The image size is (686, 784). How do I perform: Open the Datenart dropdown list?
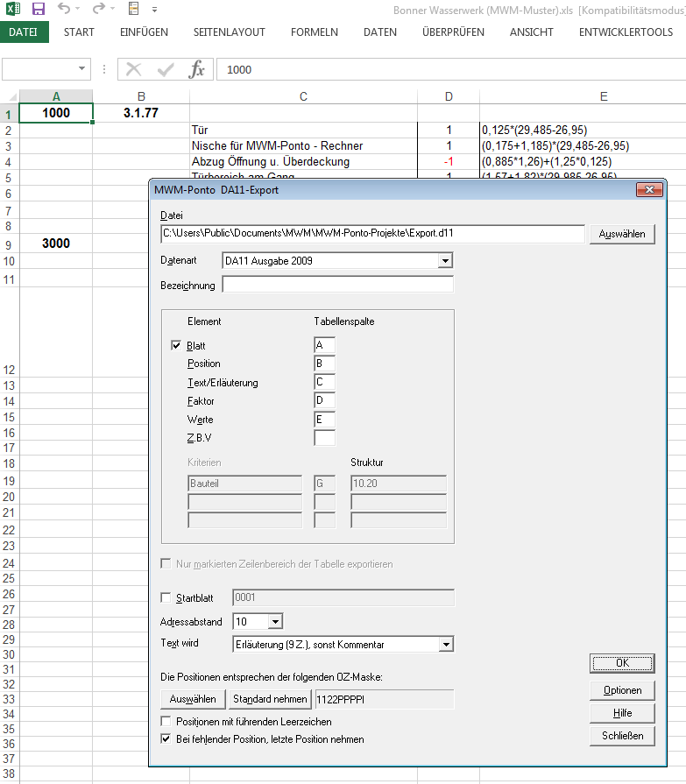click(x=445, y=260)
